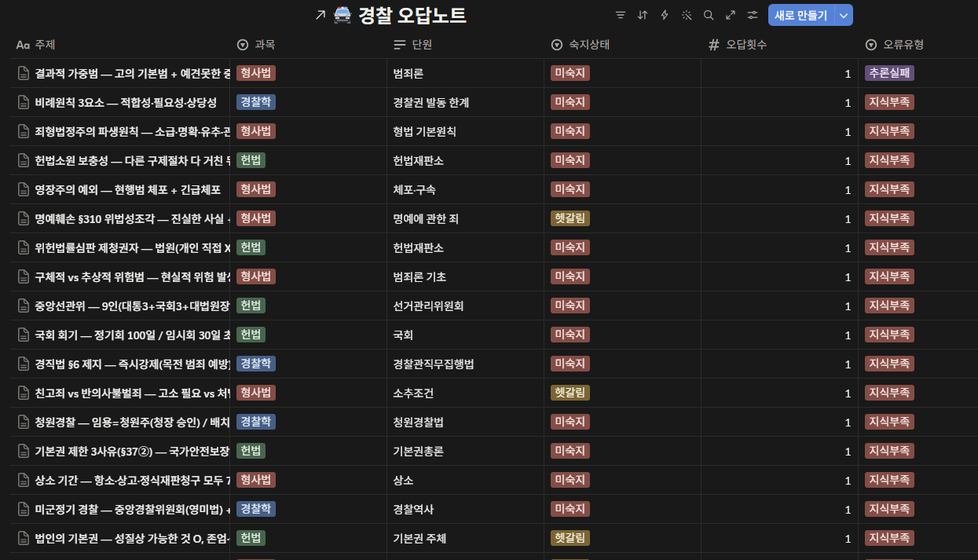
Task: Select 청원경찰법 cell
Action: click(465, 422)
